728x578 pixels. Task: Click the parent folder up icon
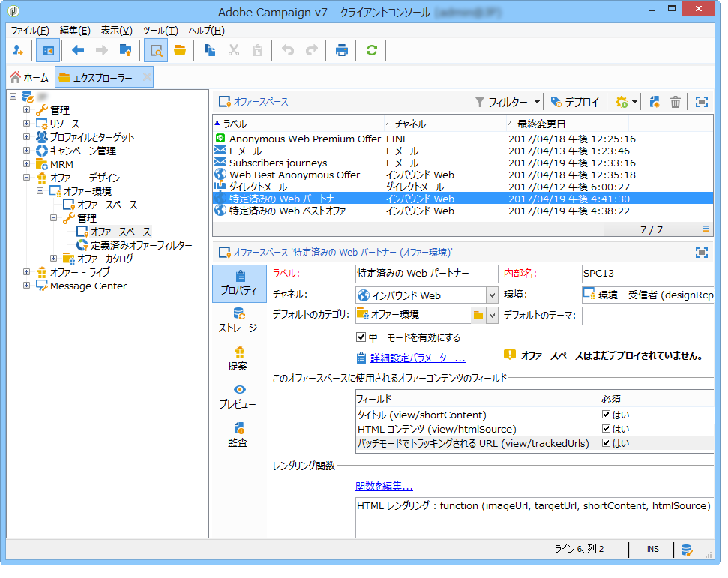[x=125, y=51]
